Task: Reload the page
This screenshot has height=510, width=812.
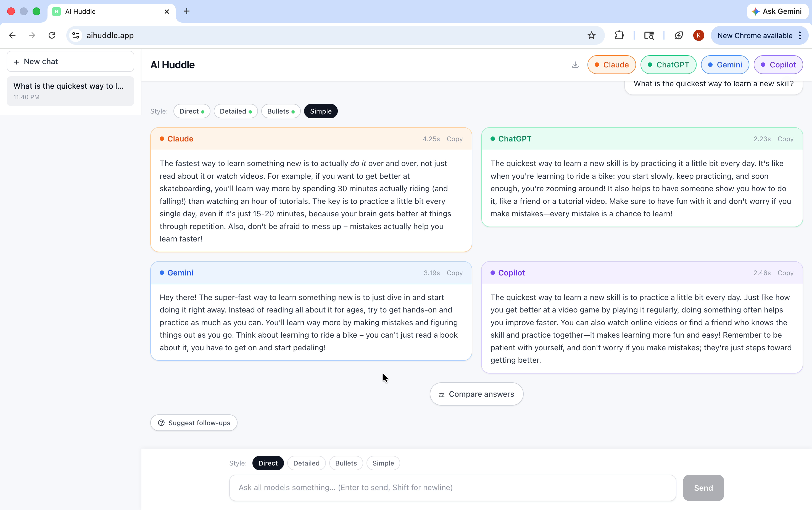Action: click(x=52, y=35)
